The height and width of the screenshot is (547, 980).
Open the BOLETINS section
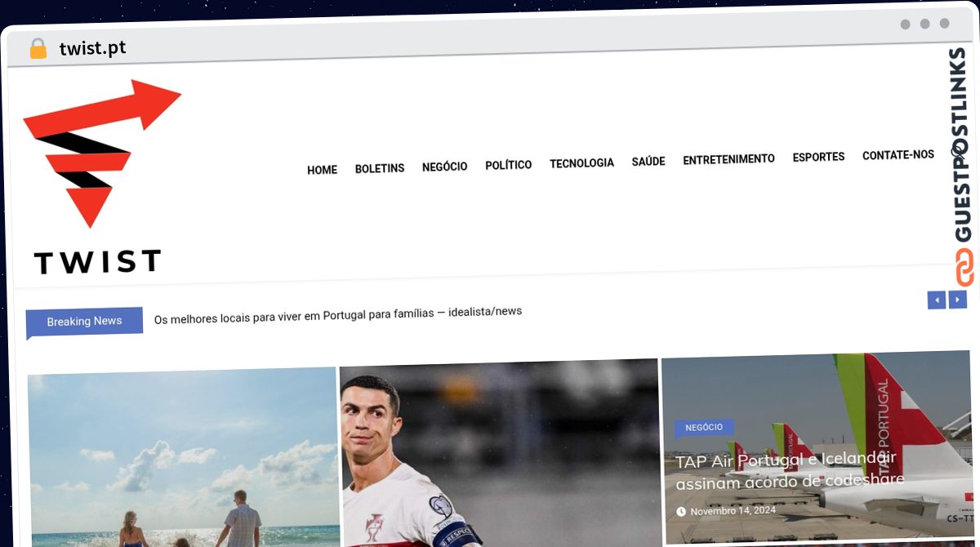coord(380,168)
